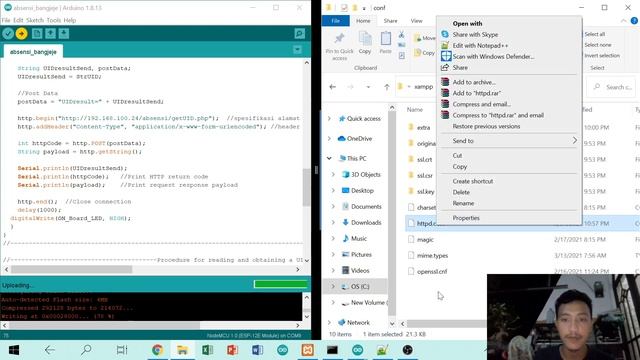640x360 pixels.
Task: Choose Restore previous versions
Action: [486, 127]
